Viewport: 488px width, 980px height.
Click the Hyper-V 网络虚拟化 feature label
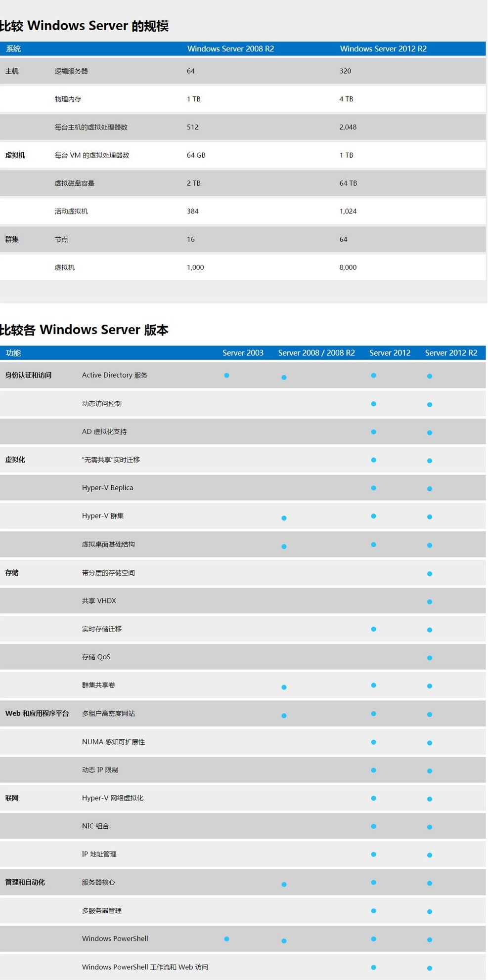113,798
